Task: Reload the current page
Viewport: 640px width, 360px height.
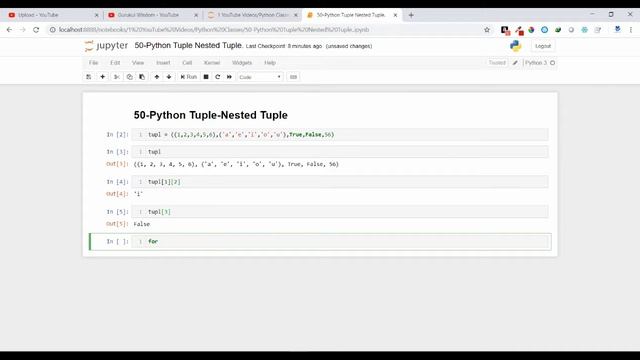Action: tap(36, 30)
